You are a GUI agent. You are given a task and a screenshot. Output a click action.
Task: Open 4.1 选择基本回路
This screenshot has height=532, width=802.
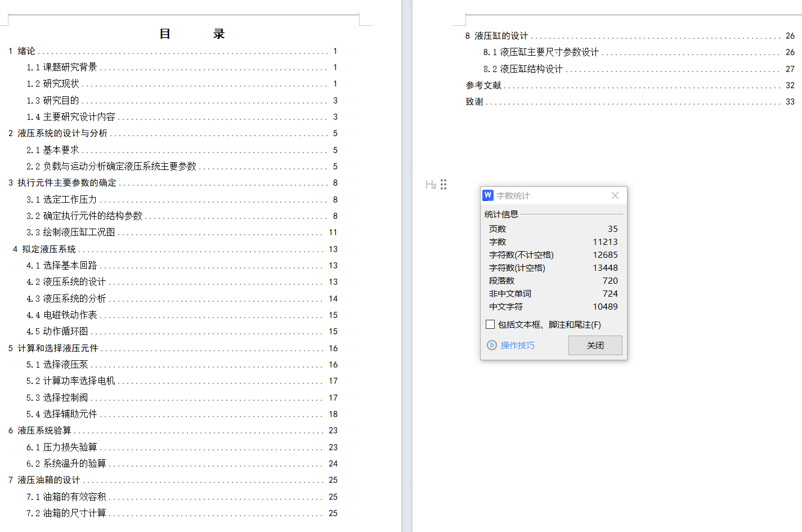click(x=182, y=265)
